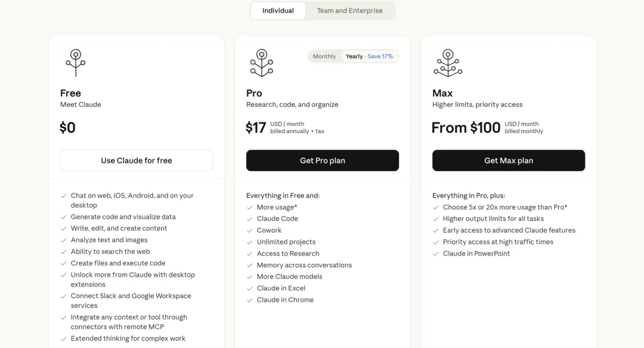
Task: Click checkmark beside Extended thinking for complex work
Action: click(64, 339)
